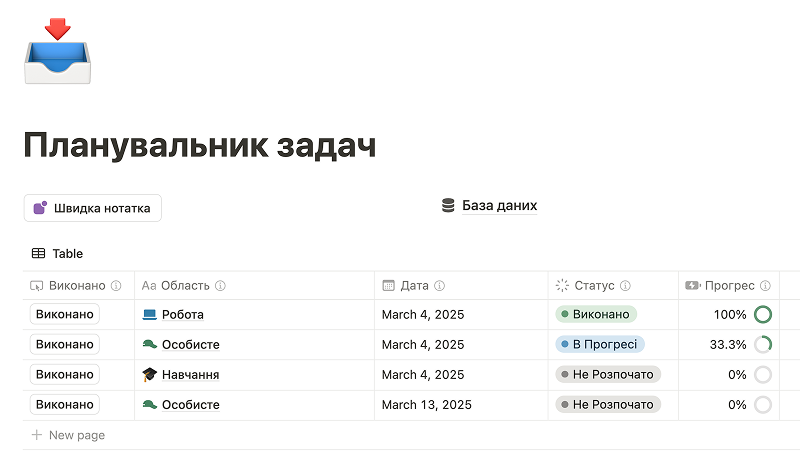Screen dimensions: 800x471
Task: Open the Швидка нотатка button
Action: [x=93, y=208]
